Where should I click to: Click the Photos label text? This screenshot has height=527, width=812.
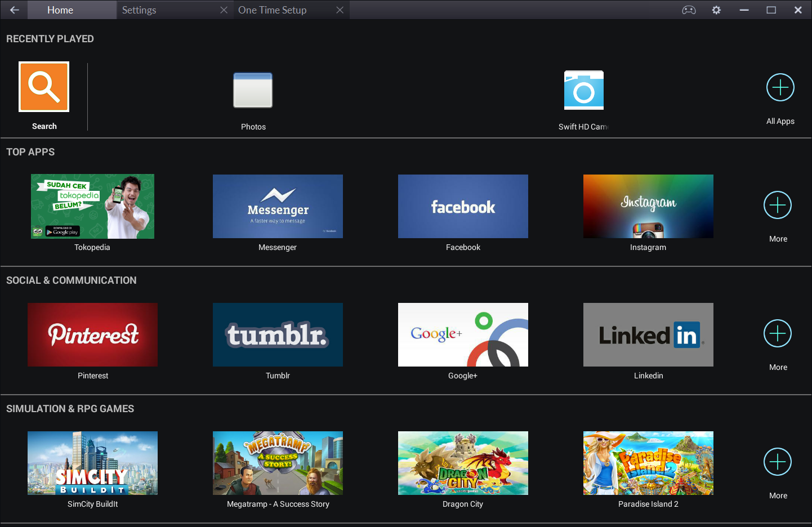tap(253, 127)
